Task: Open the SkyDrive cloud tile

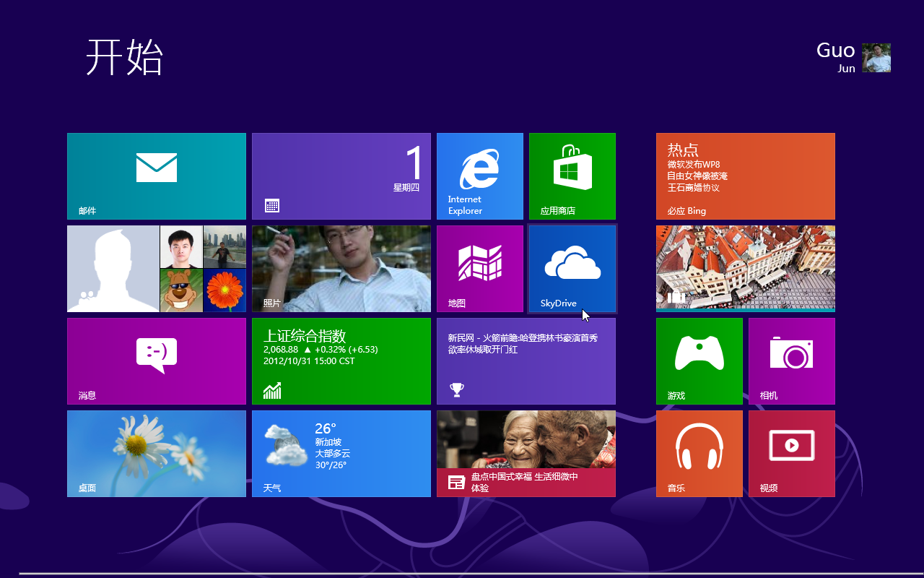Action: point(572,268)
